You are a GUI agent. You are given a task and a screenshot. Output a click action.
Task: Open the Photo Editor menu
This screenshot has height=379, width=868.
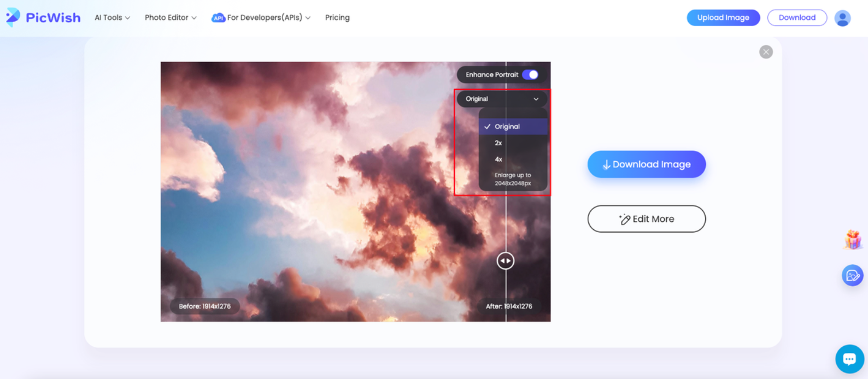click(x=171, y=17)
